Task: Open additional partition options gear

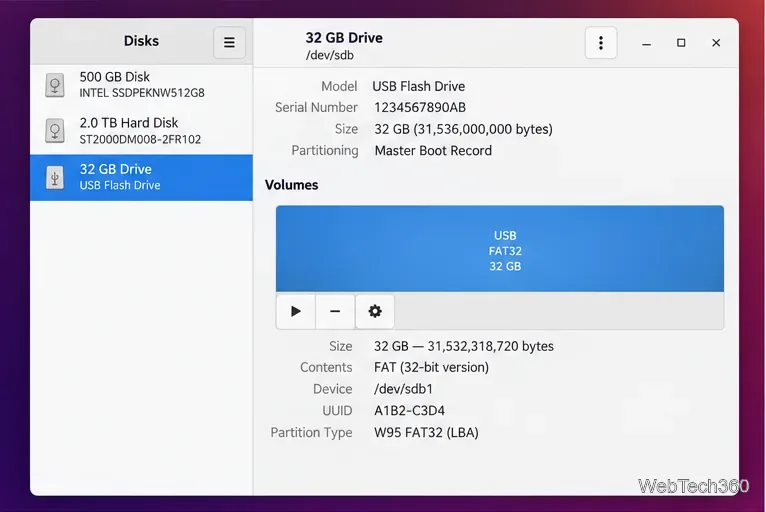Action: [375, 311]
